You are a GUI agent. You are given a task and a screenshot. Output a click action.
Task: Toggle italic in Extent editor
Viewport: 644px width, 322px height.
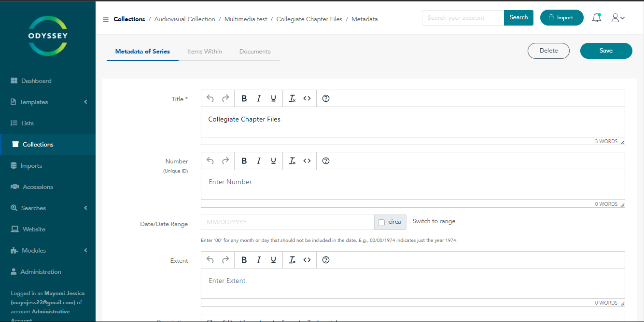coord(259,260)
